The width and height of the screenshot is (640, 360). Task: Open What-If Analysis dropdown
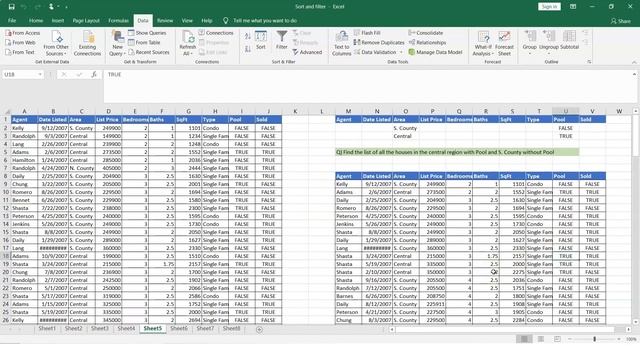(x=483, y=43)
